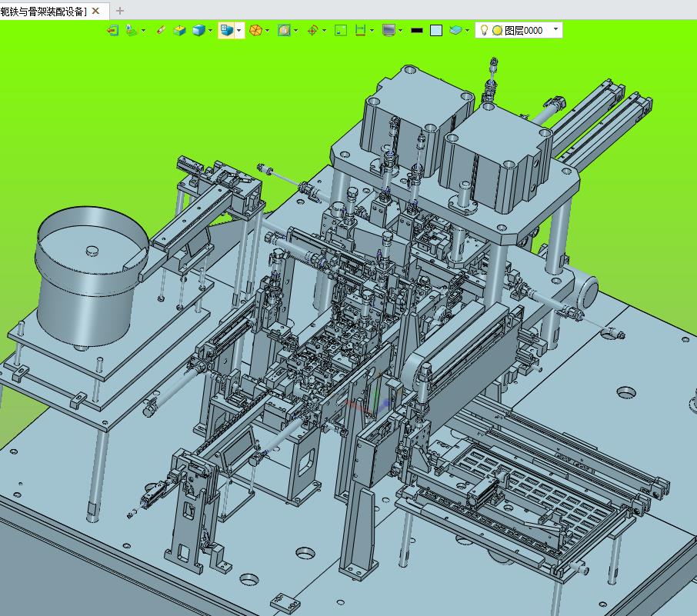The width and height of the screenshot is (697, 616).
Task: Open a new tab with plus button
Action: (119, 11)
